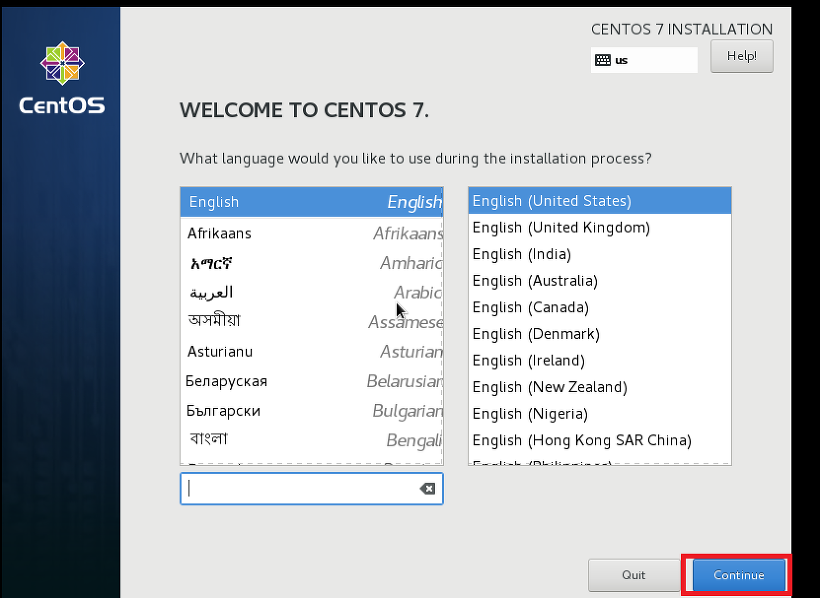Viewport: 820px width, 598px height.
Task: Select English (United Kingdom) locale
Action: click(x=600, y=228)
